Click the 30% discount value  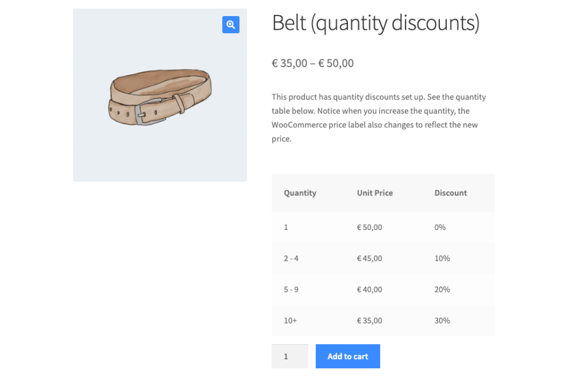pyautogui.click(x=442, y=321)
